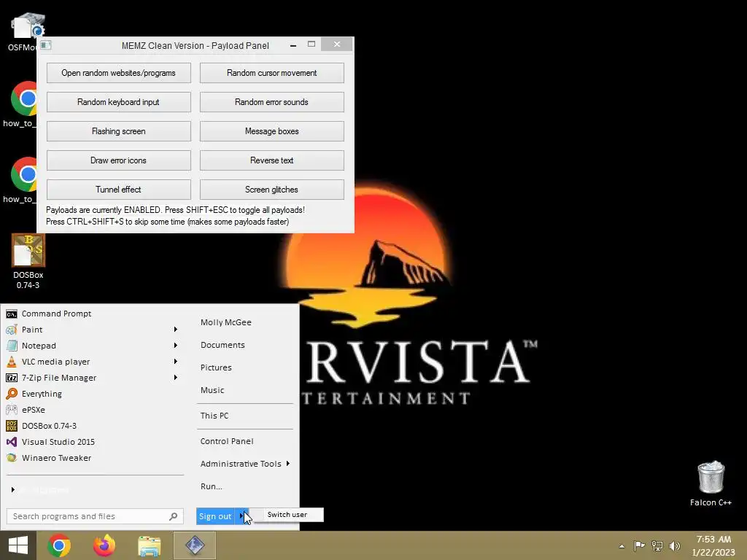Click the MEMZ window title bar icon
Viewport: 747px width, 560px height.
coord(46,45)
